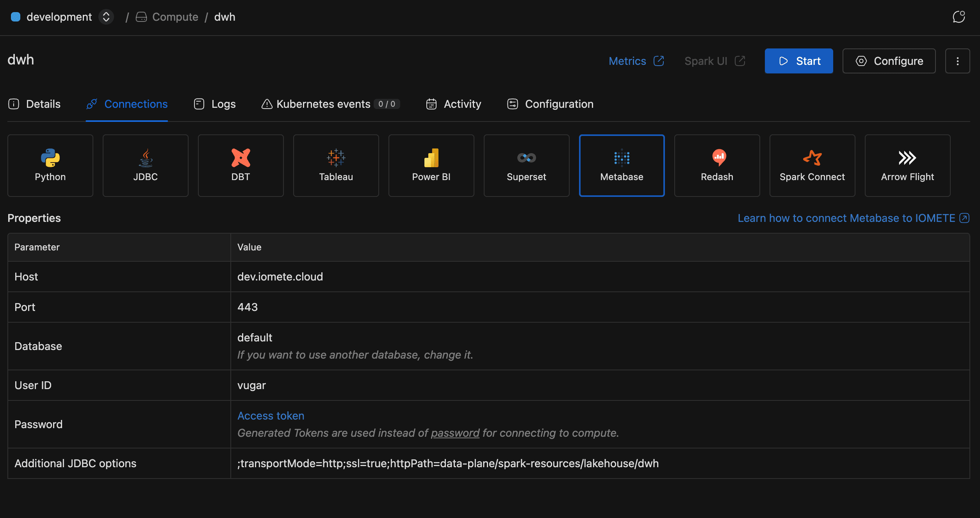Navigate to Compute in breadcrumb
Image resolution: width=980 pixels, height=518 pixels.
(175, 17)
